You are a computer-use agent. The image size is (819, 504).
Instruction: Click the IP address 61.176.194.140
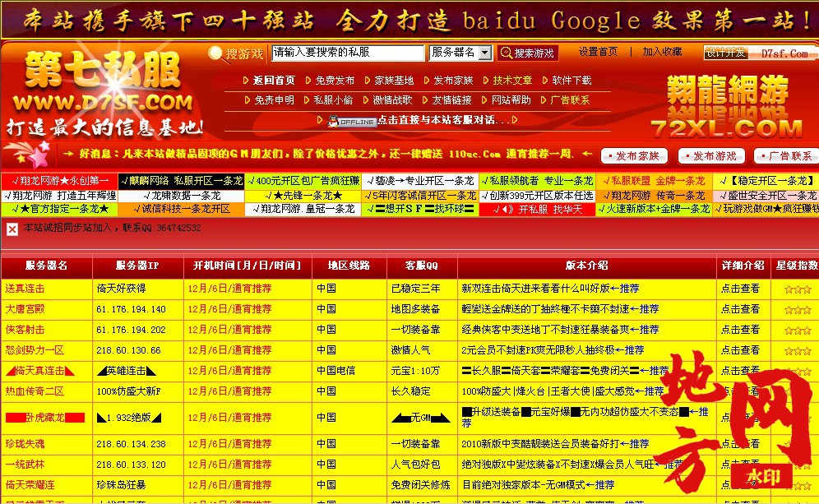(x=131, y=310)
